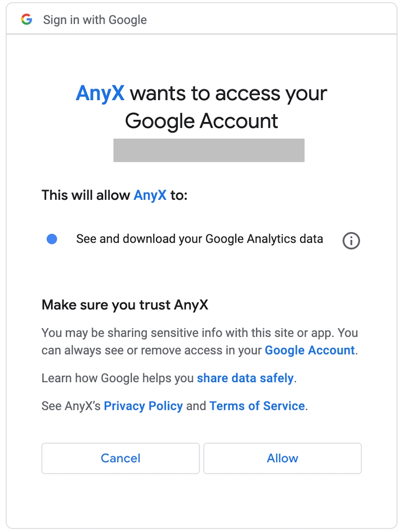Viewport: 402px width, 532px height.
Task: Open the Google Account link
Action: [x=310, y=350]
